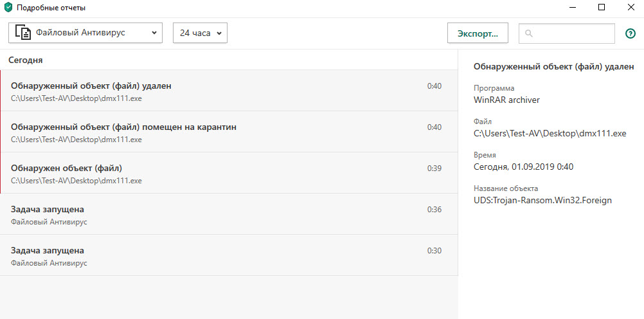The image size is (644, 319).
Task: Maximize the Подробные отчеты window
Action: point(602,8)
